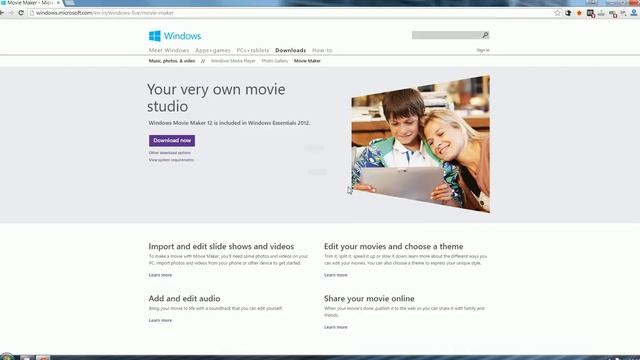Click the search magnifier icon

[485, 35]
